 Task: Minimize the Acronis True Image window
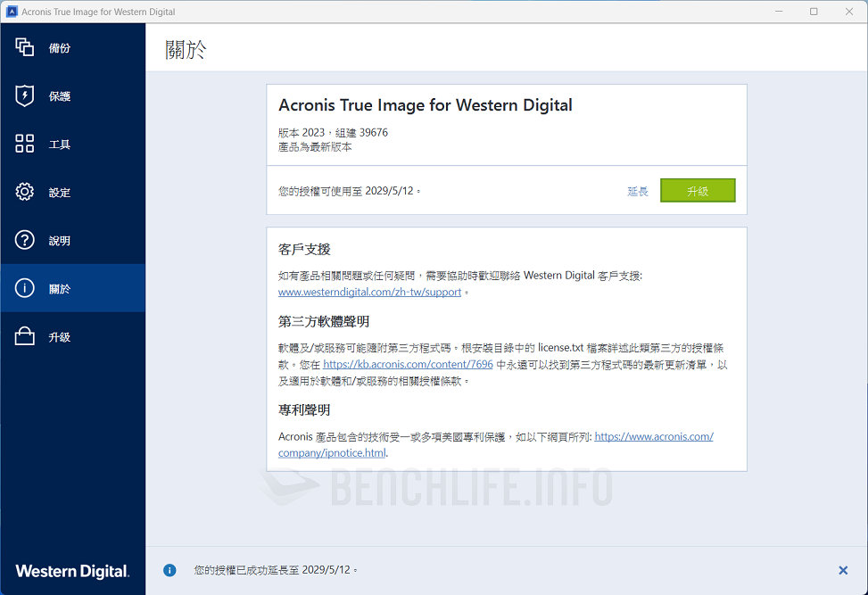coord(778,11)
